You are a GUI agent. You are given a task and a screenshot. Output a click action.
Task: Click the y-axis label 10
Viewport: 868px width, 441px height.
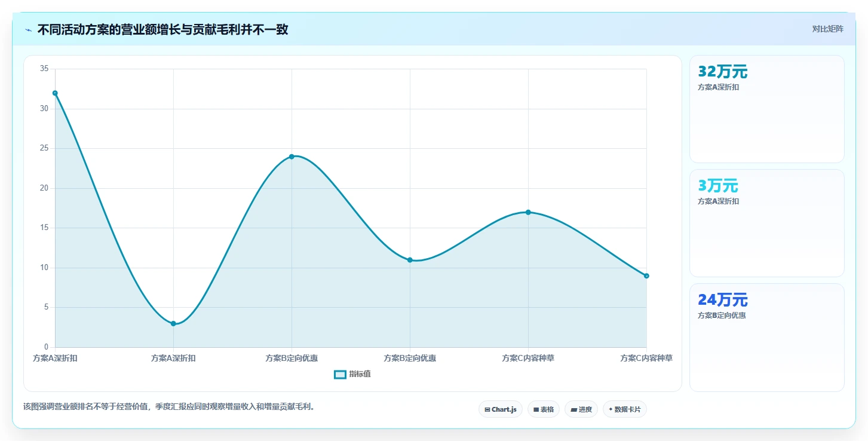click(x=44, y=268)
